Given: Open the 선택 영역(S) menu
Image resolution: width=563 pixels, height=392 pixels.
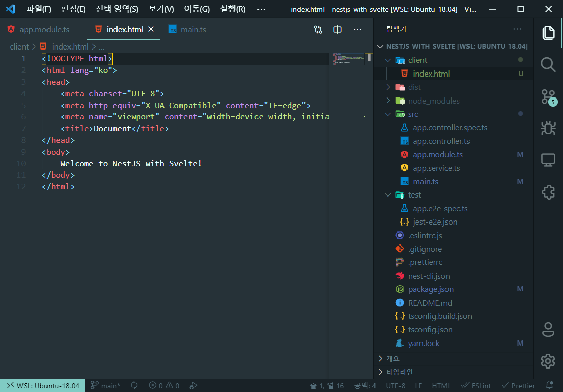Looking at the screenshot, I should (x=117, y=9).
